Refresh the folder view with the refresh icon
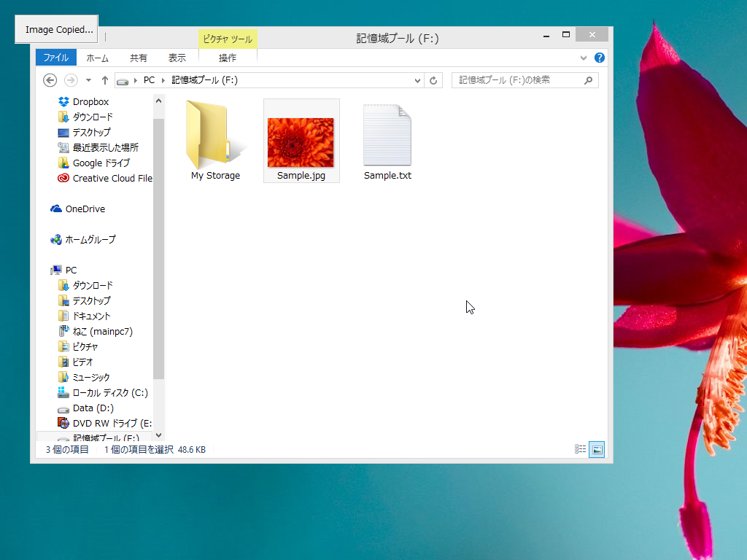Screen dimensions: 747x560 tap(433, 80)
